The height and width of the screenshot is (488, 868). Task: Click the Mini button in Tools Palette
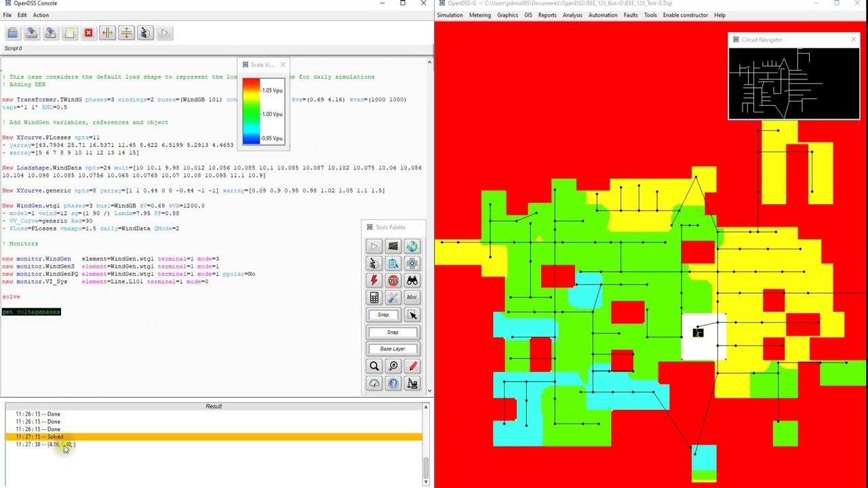point(412,298)
